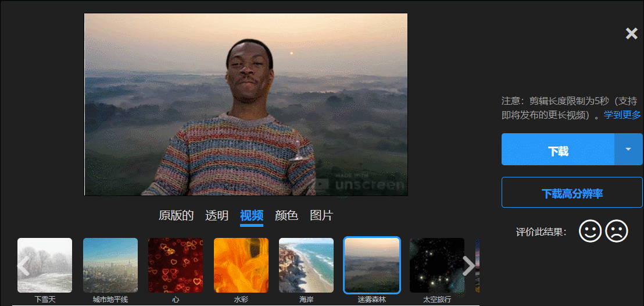This screenshot has height=306, width=644.
Task: Rate result with the sad face
Action: [x=617, y=231]
